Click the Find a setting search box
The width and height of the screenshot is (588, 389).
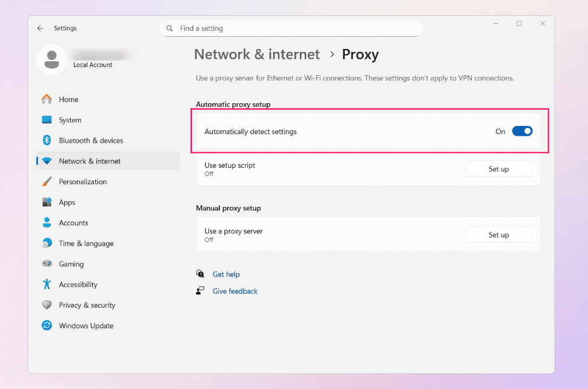[291, 29]
